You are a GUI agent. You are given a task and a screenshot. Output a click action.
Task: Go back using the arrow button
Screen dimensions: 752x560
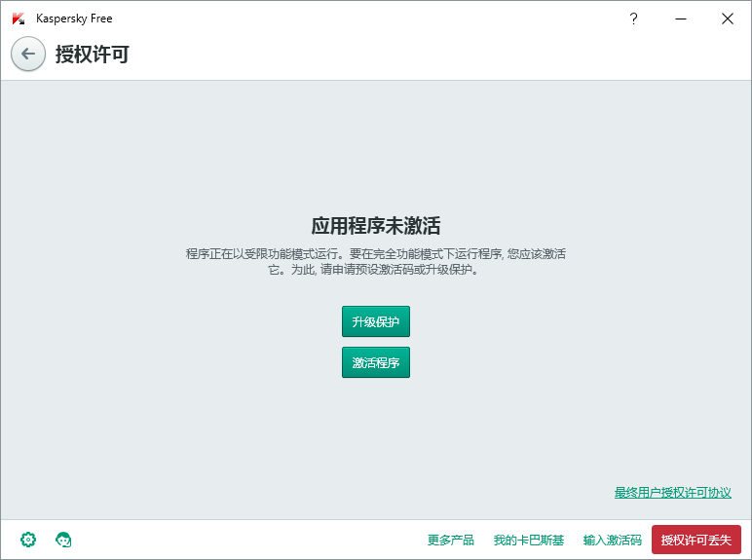pos(28,54)
